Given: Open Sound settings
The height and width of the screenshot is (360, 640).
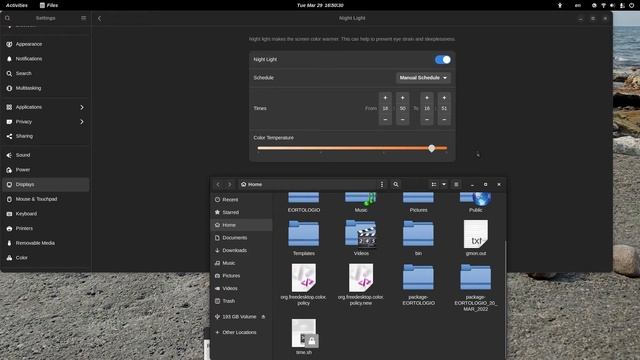Looking at the screenshot, I should (x=45, y=155).
